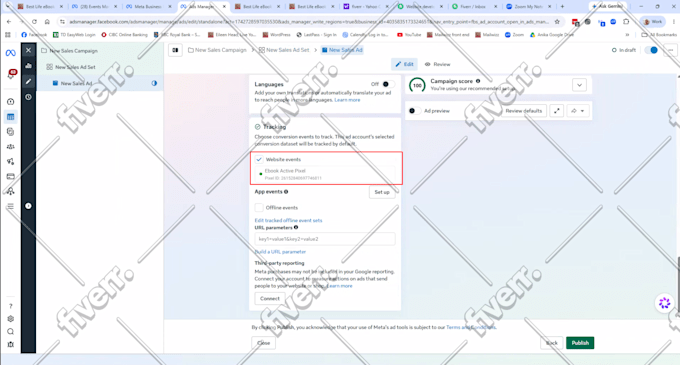The height and width of the screenshot is (365, 680).
Task: Click the white circle arrow on dark rail
Action: (x=28, y=206)
